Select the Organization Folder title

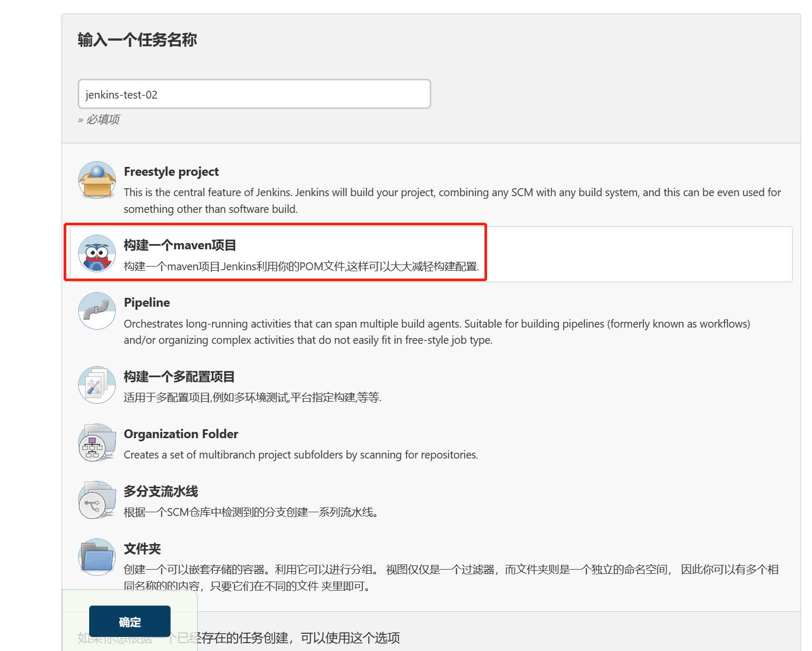click(x=181, y=434)
